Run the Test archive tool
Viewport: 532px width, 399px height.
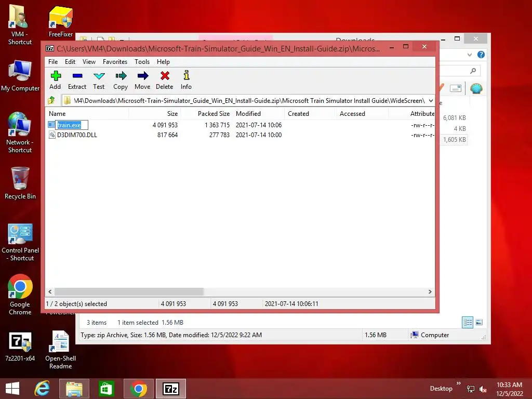pyautogui.click(x=99, y=76)
